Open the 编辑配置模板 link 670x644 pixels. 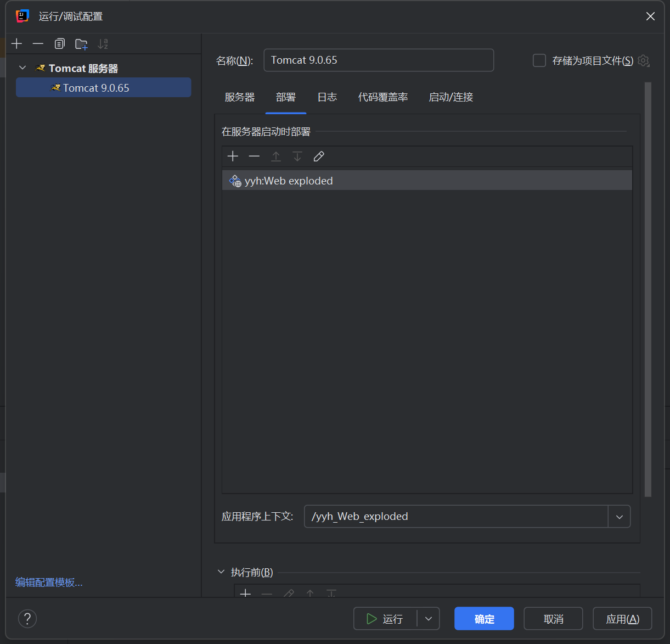click(x=48, y=582)
